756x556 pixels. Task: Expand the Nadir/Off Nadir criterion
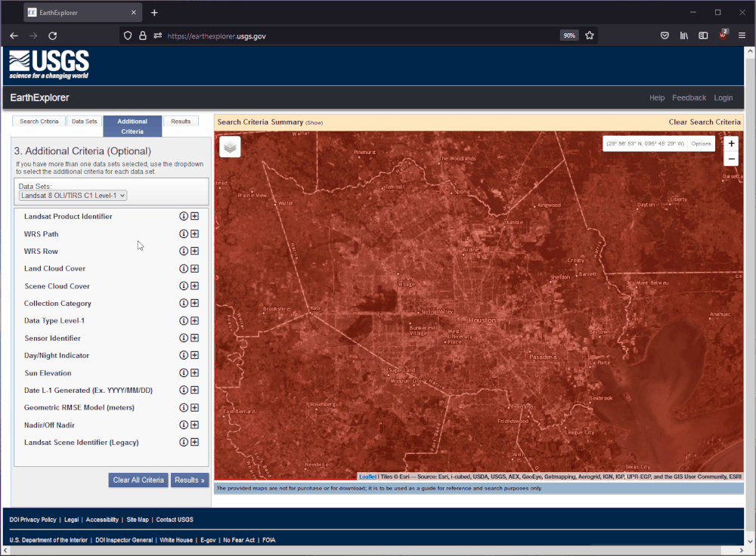click(x=194, y=425)
